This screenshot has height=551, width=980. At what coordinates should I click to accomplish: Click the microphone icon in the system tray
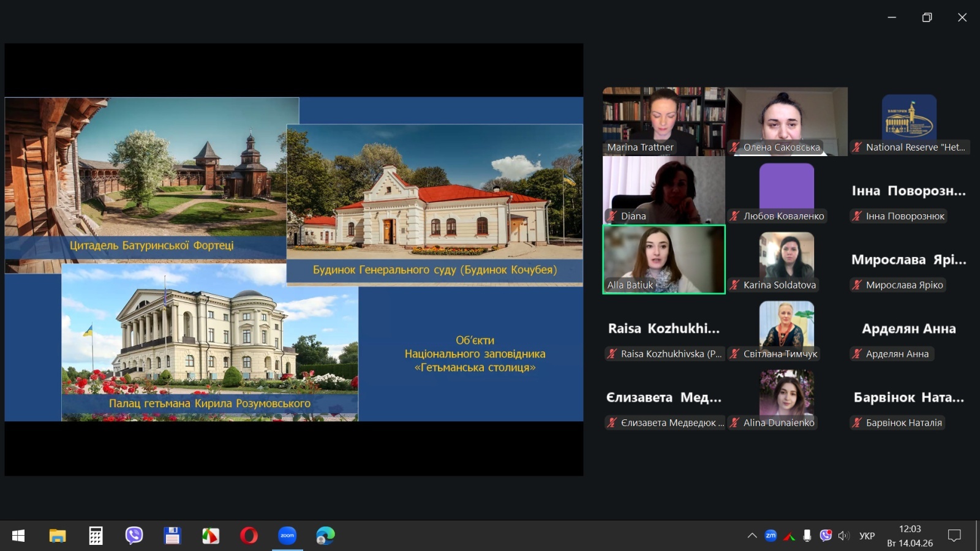pos(807,536)
